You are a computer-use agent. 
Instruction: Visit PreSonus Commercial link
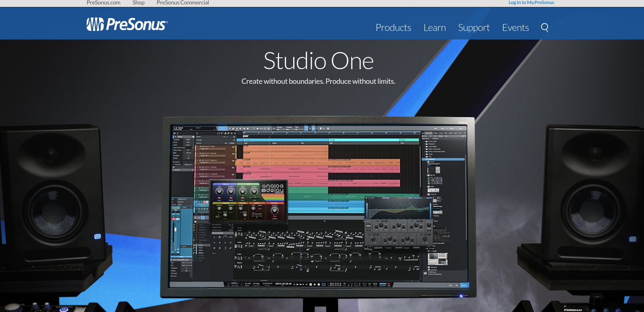click(183, 2)
